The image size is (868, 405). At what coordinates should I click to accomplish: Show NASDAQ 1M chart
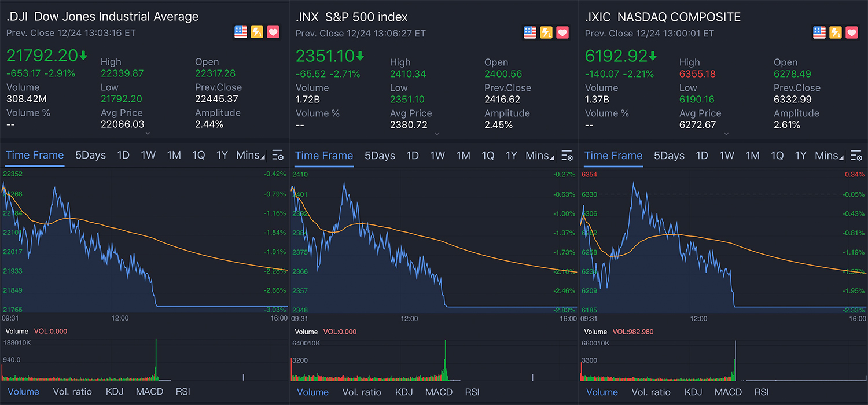(752, 155)
